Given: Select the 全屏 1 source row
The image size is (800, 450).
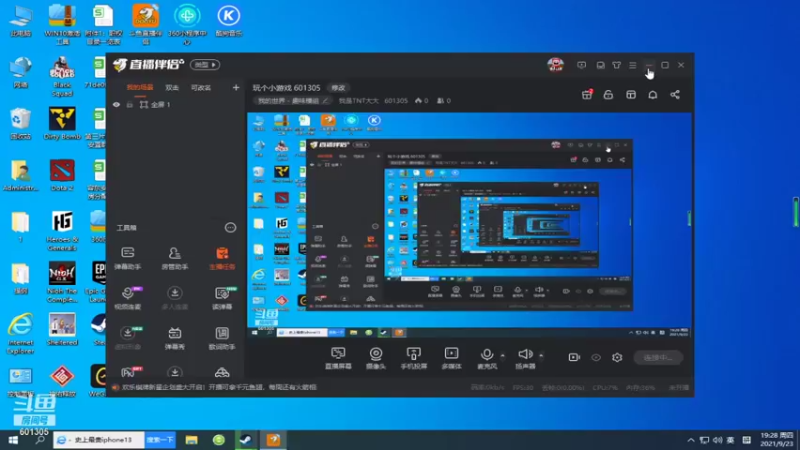Looking at the screenshot, I should click(177, 105).
